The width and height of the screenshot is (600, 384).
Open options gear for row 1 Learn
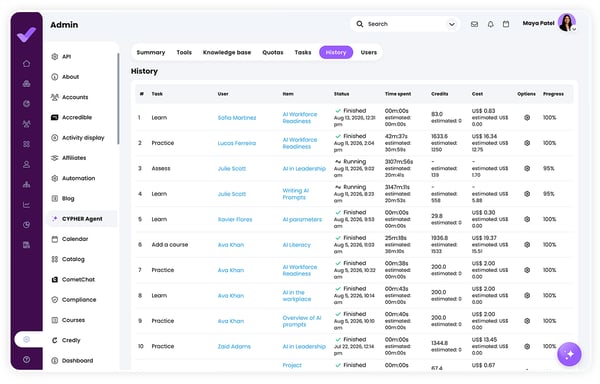click(x=527, y=118)
